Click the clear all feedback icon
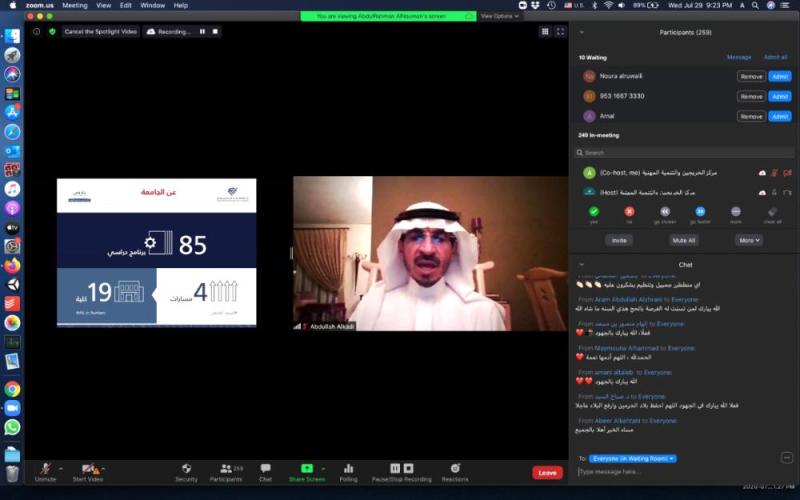 772,212
